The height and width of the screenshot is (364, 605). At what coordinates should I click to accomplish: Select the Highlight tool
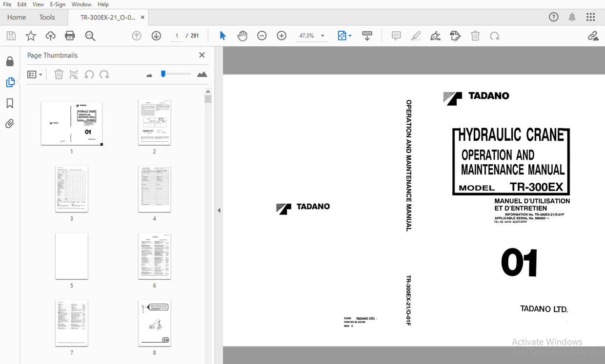416,36
